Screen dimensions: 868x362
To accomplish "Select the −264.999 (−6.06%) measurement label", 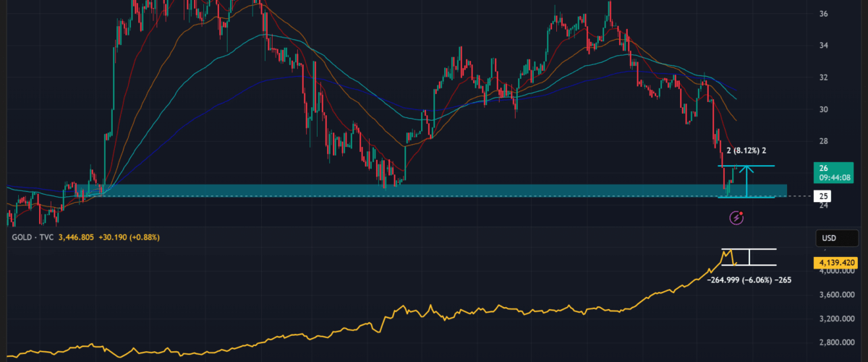I will (747, 279).
